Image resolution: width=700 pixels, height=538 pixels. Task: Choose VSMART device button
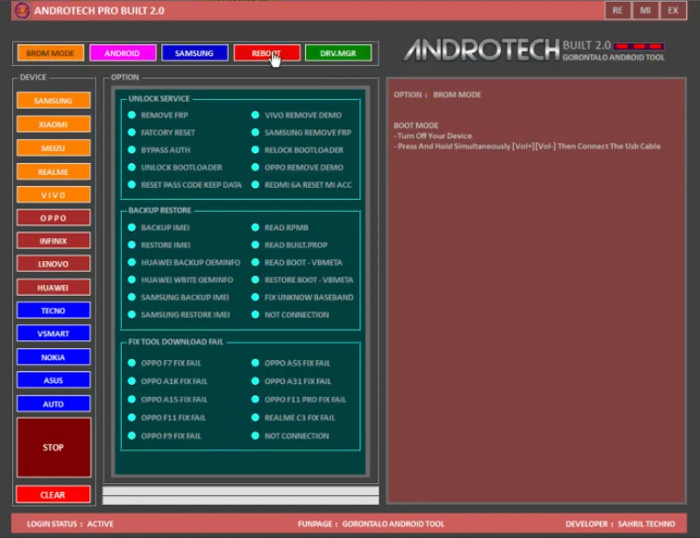[53, 334]
